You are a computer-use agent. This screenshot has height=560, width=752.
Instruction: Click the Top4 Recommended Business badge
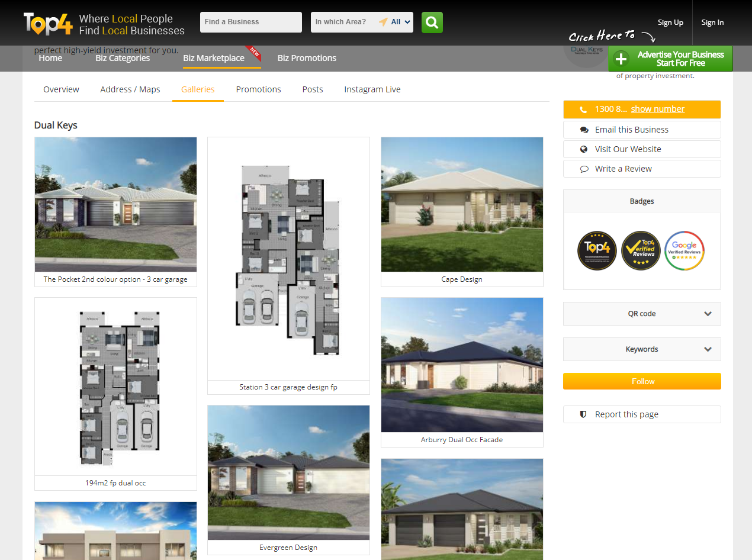[597, 250]
